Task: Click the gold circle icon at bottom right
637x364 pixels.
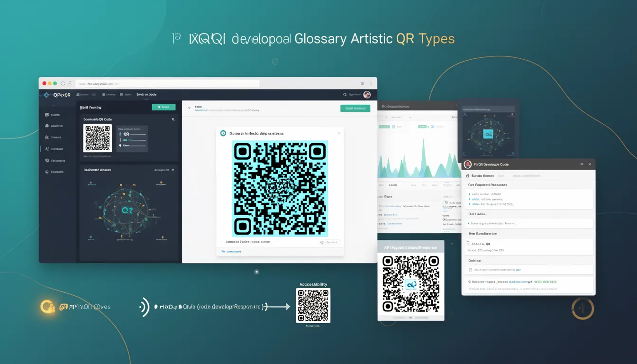Action: [582, 309]
